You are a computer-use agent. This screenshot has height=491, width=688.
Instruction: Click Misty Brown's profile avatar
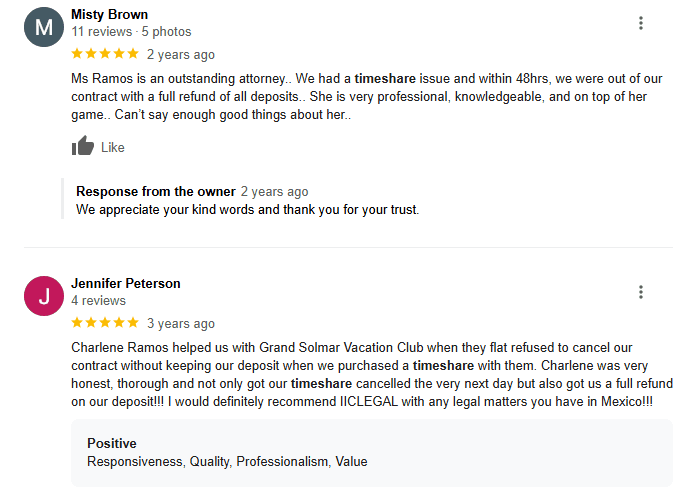tap(43, 27)
